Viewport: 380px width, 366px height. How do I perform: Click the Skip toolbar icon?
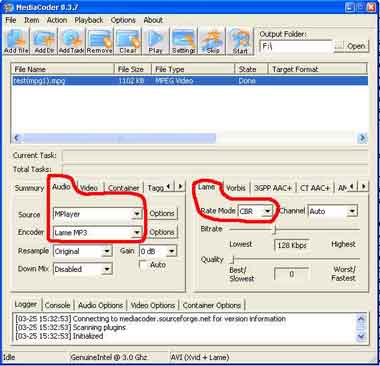(212, 41)
